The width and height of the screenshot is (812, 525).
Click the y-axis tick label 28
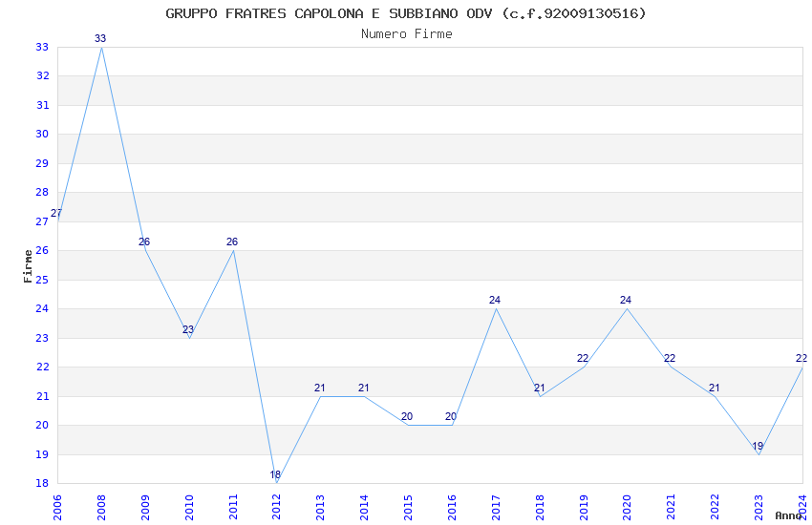[x=42, y=193]
